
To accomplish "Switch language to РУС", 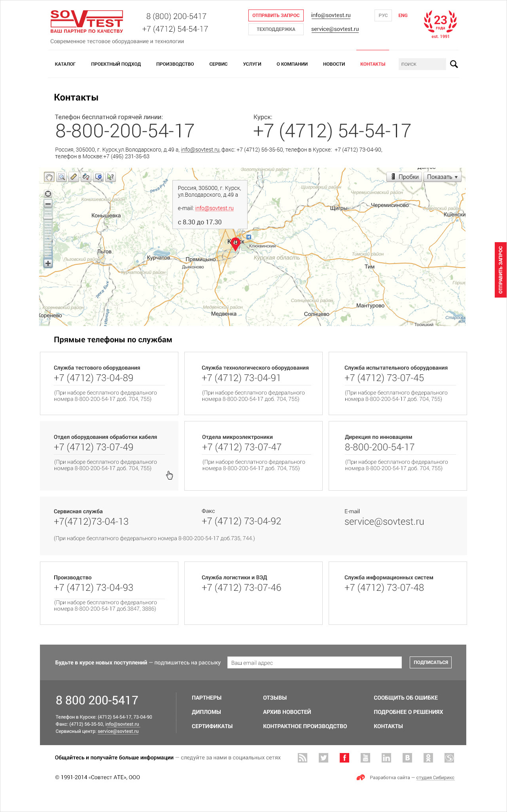I will click(x=383, y=15).
